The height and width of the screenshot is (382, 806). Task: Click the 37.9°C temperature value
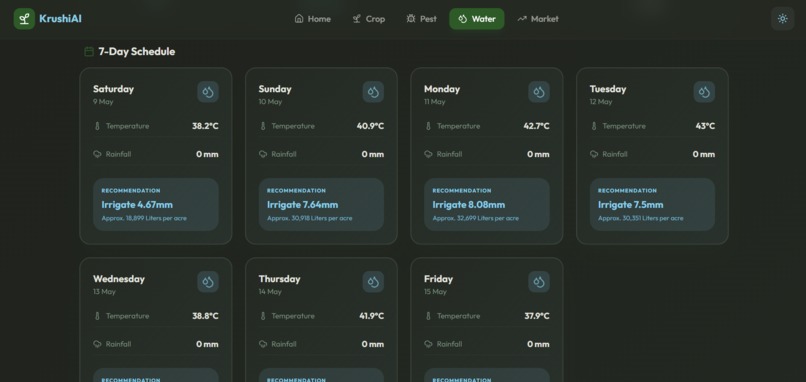pos(537,316)
